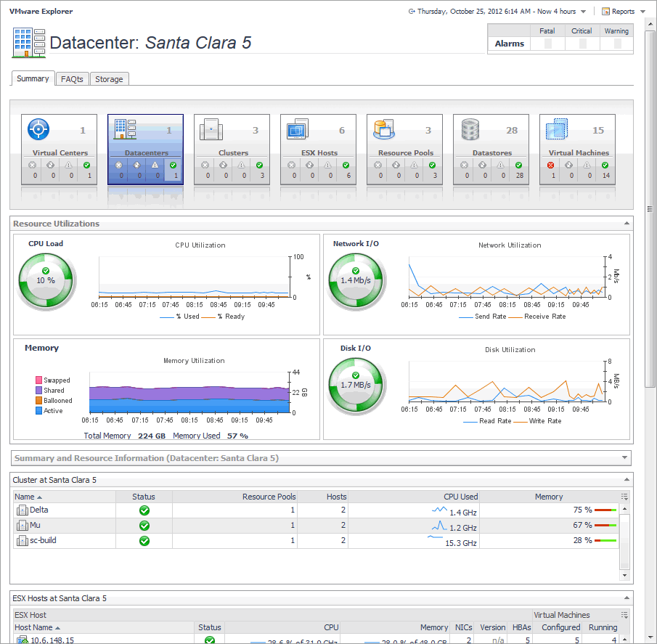Click Mu's green status check icon
657x644 pixels.
(x=144, y=526)
